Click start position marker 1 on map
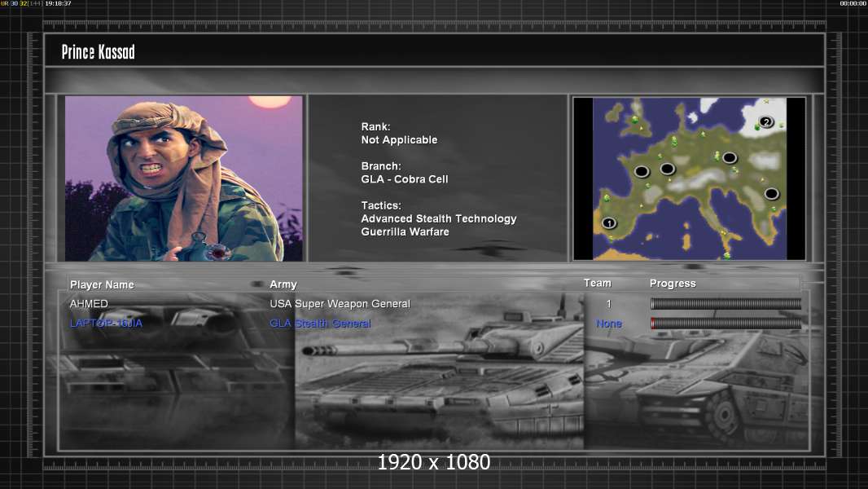Image resolution: width=868 pixels, height=489 pixels. [609, 223]
